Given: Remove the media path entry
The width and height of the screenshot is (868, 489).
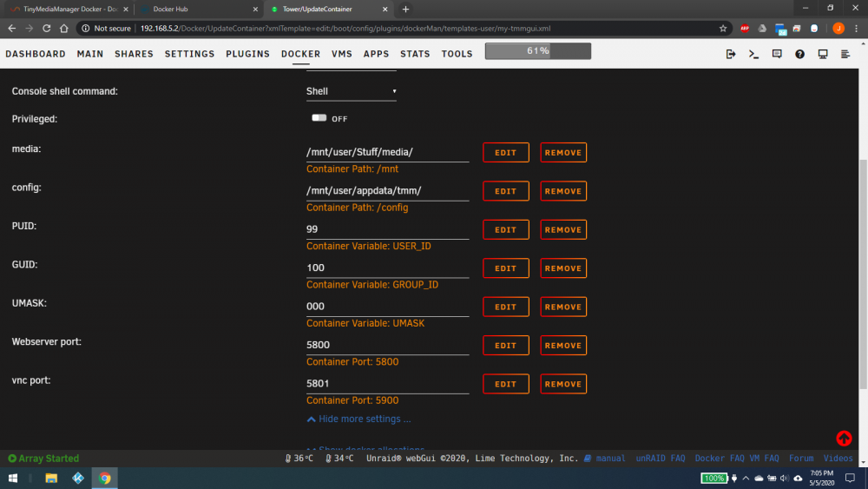Looking at the screenshot, I should 563,152.
